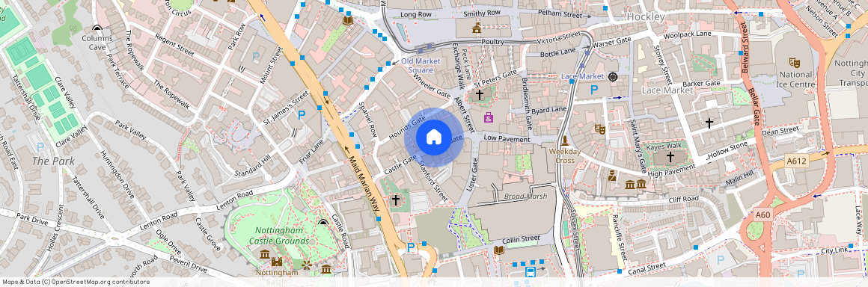This screenshot has width=868, height=287.
Task: Select the faded parking icon in The Park
Action: pos(40,148)
